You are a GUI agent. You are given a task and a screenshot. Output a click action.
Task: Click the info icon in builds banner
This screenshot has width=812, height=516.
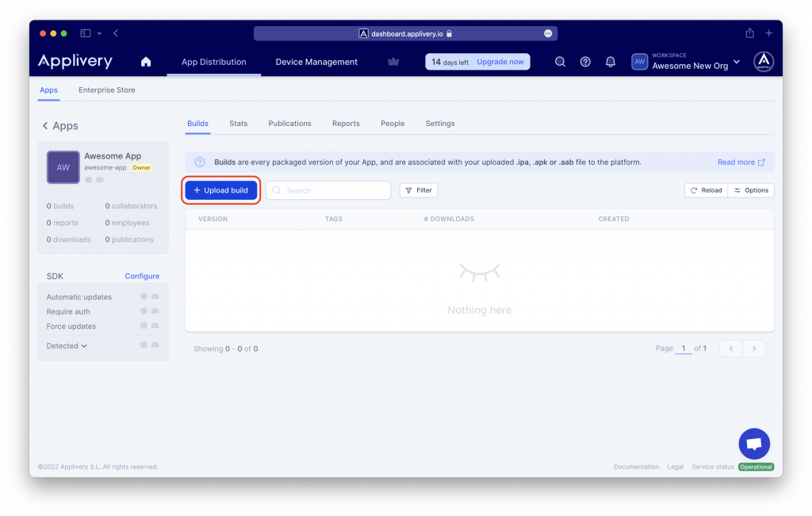pos(200,162)
